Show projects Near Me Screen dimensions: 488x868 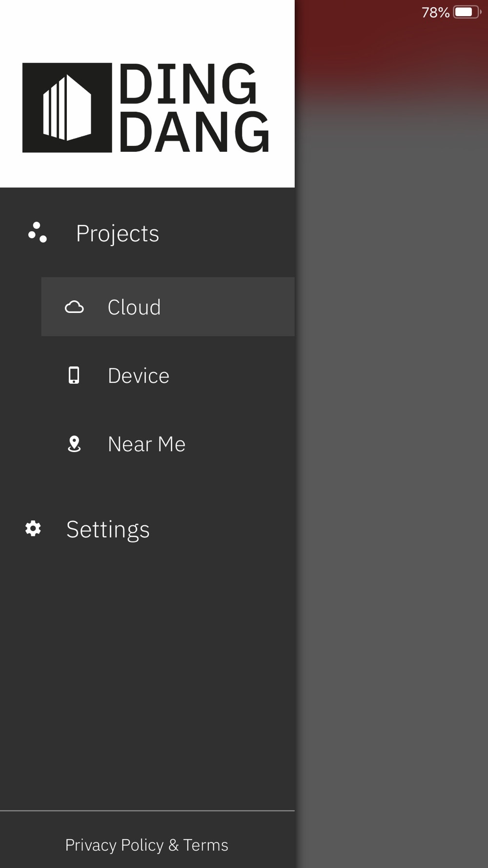146,444
